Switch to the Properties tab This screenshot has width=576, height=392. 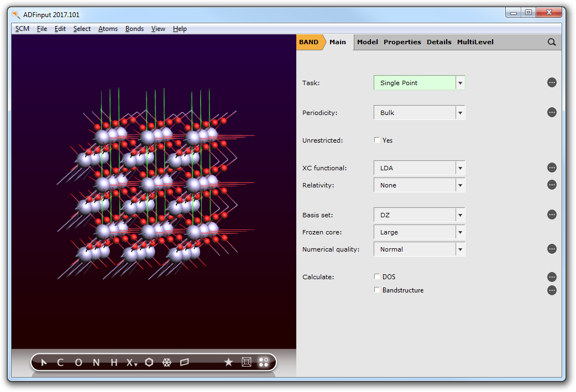tap(402, 42)
